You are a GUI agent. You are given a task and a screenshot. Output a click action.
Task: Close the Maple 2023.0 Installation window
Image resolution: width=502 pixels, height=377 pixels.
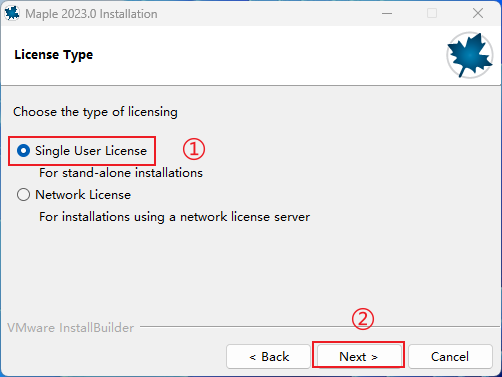pyautogui.click(x=478, y=14)
